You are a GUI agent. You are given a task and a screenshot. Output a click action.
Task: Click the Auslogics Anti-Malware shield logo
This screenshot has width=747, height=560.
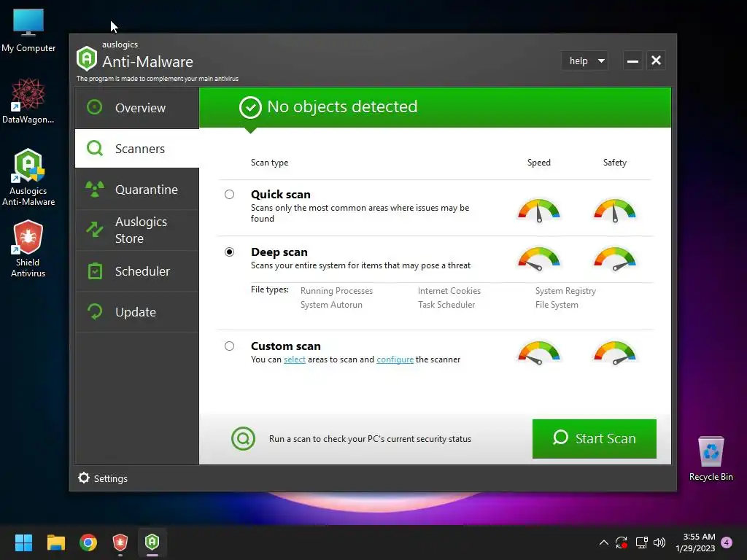click(87, 58)
